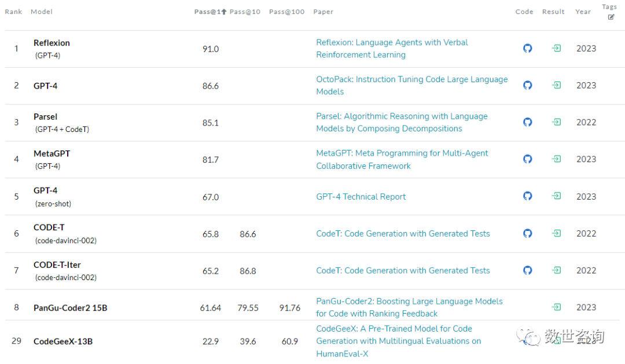Open GitHub code for Reflexion row
The image size is (625, 364).
pyautogui.click(x=527, y=48)
